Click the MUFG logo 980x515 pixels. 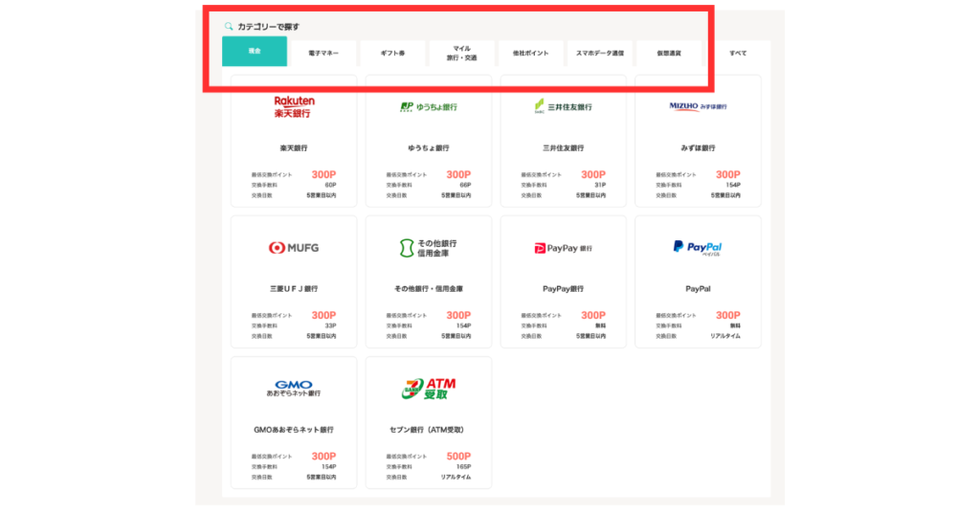click(x=294, y=248)
